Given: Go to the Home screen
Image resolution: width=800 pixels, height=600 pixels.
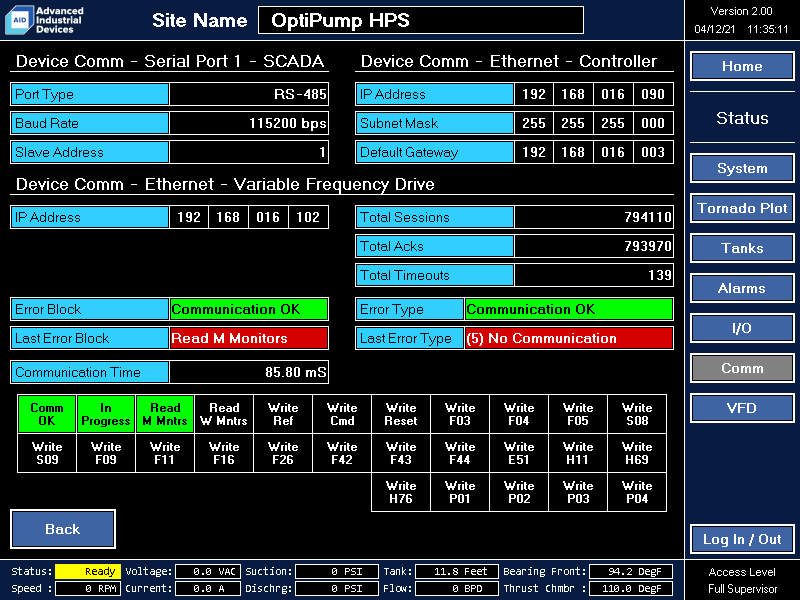Looking at the screenshot, I should coord(742,66).
